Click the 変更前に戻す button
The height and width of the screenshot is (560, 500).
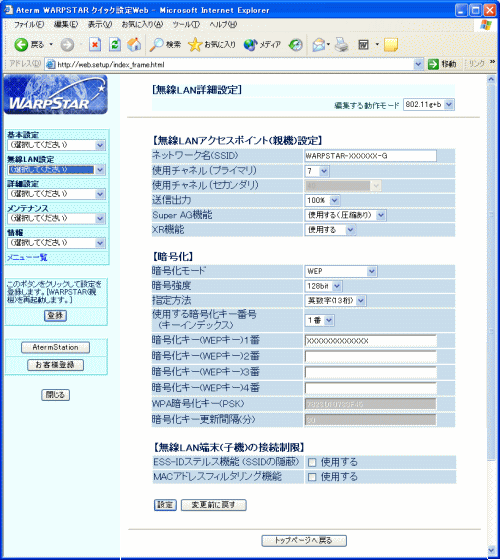214,505
